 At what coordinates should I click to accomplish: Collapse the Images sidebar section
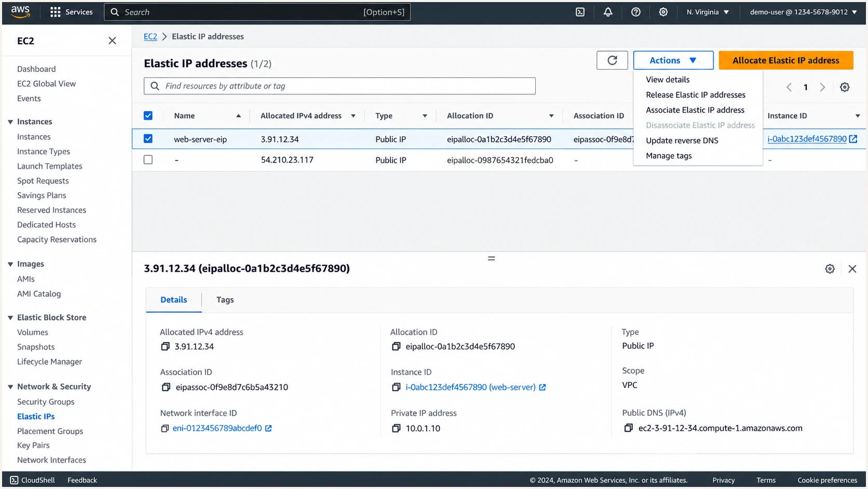point(10,264)
